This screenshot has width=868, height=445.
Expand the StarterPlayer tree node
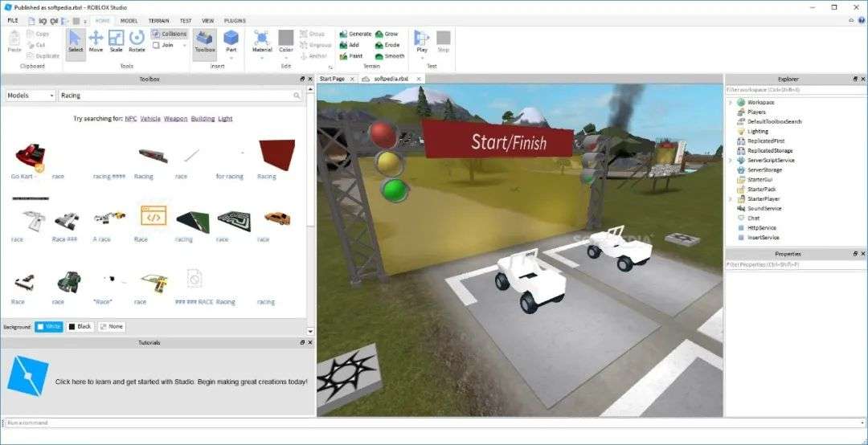tap(730, 198)
